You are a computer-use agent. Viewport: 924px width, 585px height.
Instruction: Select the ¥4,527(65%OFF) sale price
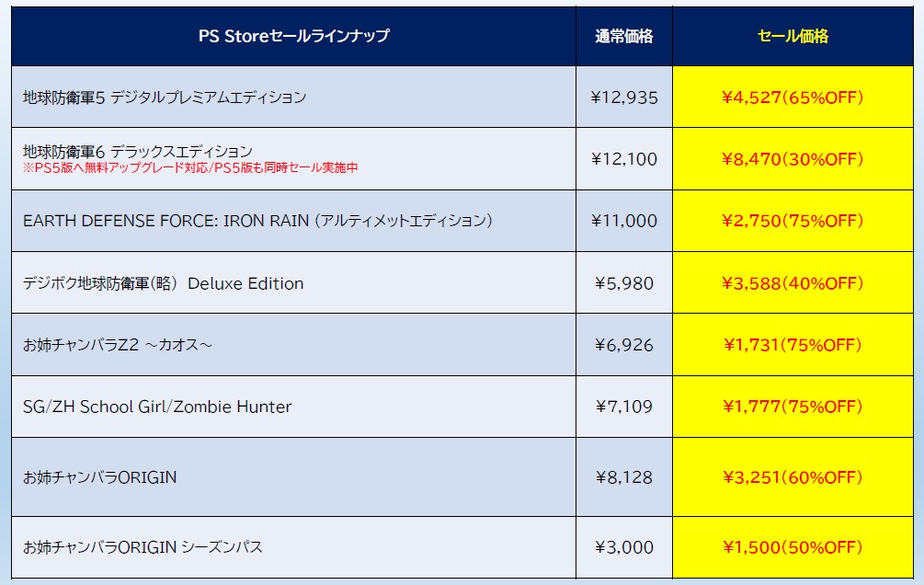[793, 97]
